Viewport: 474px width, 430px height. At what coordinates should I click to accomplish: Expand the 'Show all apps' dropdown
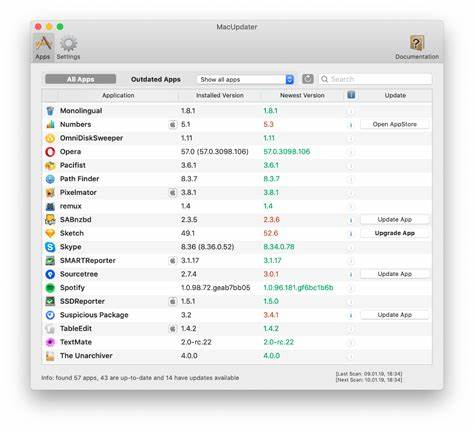click(246, 79)
